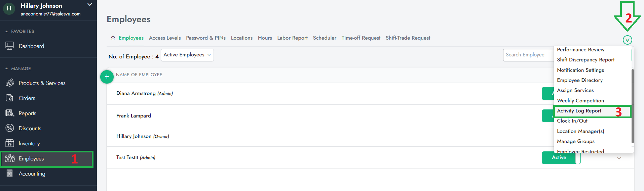Open the Active Employees filter dropdown

coord(187,55)
